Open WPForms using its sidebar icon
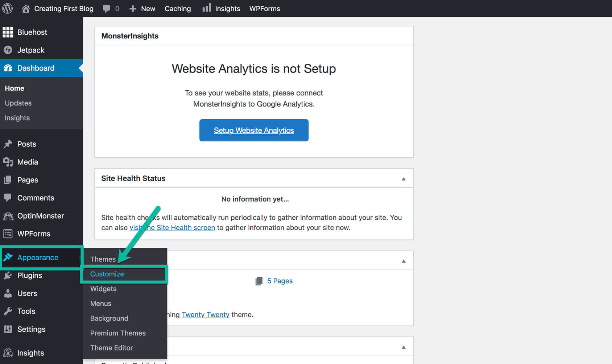This screenshot has width=612, height=364. (x=8, y=234)
